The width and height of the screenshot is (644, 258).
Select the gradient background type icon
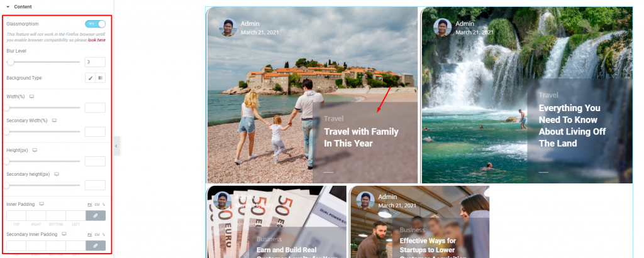click(101, 78)
